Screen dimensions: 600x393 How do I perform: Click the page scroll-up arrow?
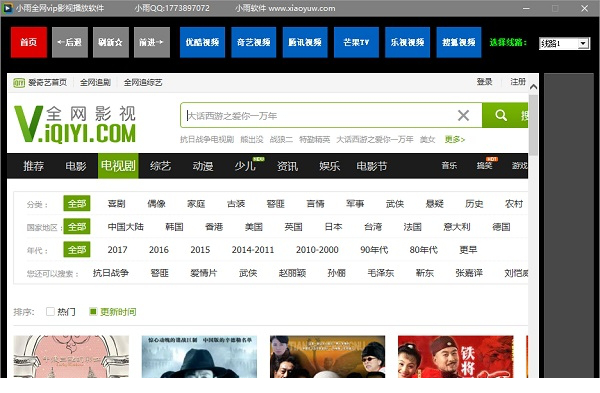pyautogui.click(x=533, y=87)
